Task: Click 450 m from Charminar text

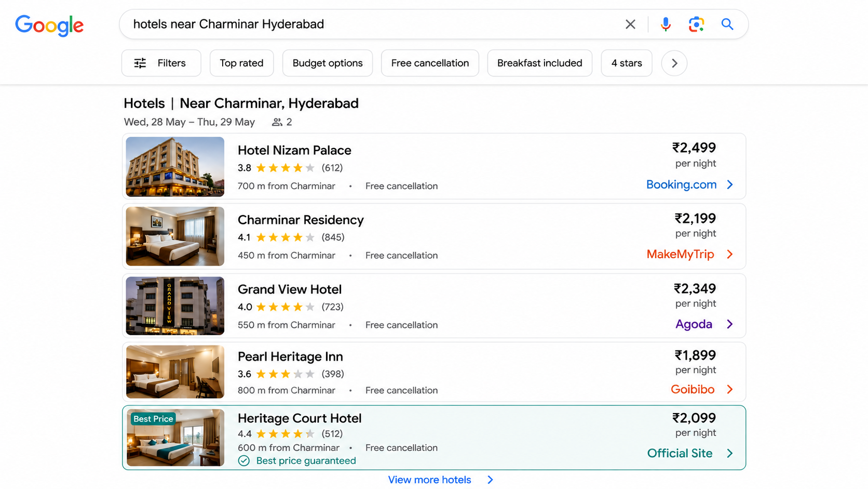Action: click(x=287, y=256)
